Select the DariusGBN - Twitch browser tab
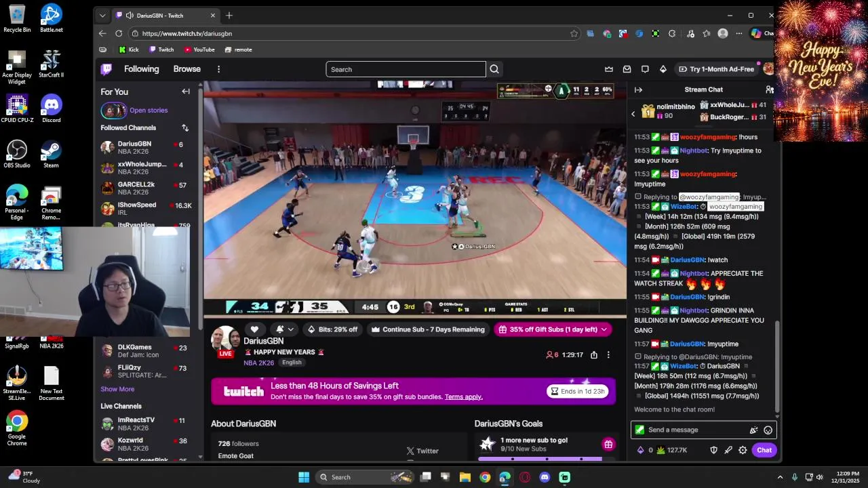 (165, 16)
